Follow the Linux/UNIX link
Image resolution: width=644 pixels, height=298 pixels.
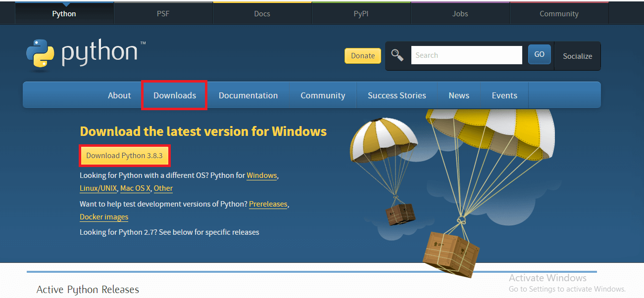point(98,188)
